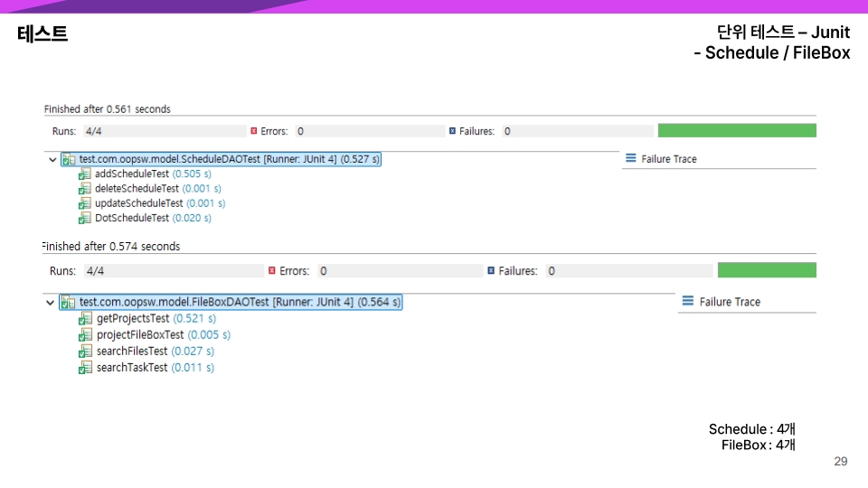Click the DotScheduleTest passed-test icon
This screenshot has width=868, height=488.
(x=85, y=219)
